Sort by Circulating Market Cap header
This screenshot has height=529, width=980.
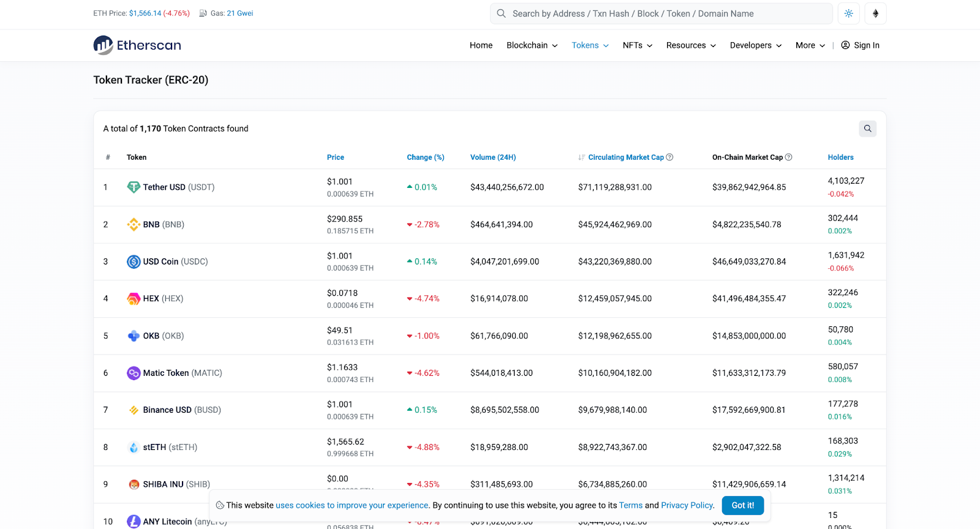pos(626,157)
